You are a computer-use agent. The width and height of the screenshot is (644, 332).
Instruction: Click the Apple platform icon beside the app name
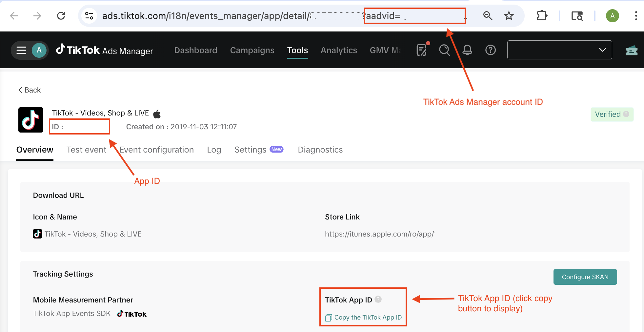[157, 113]
